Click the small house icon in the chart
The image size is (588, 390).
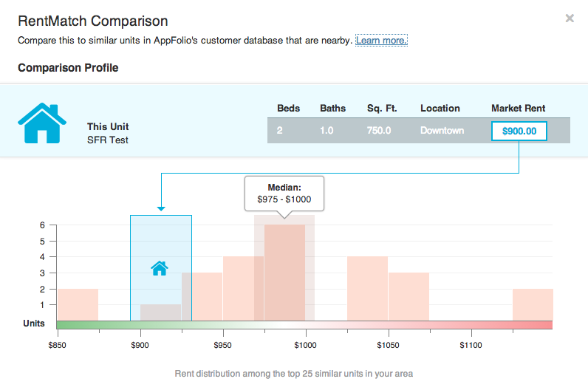click(160, 268)
